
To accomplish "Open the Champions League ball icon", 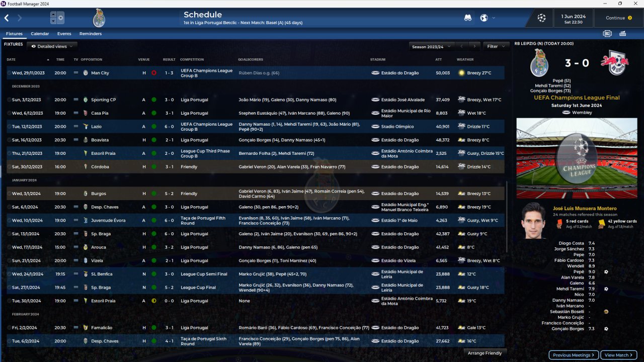I will 541,18.
